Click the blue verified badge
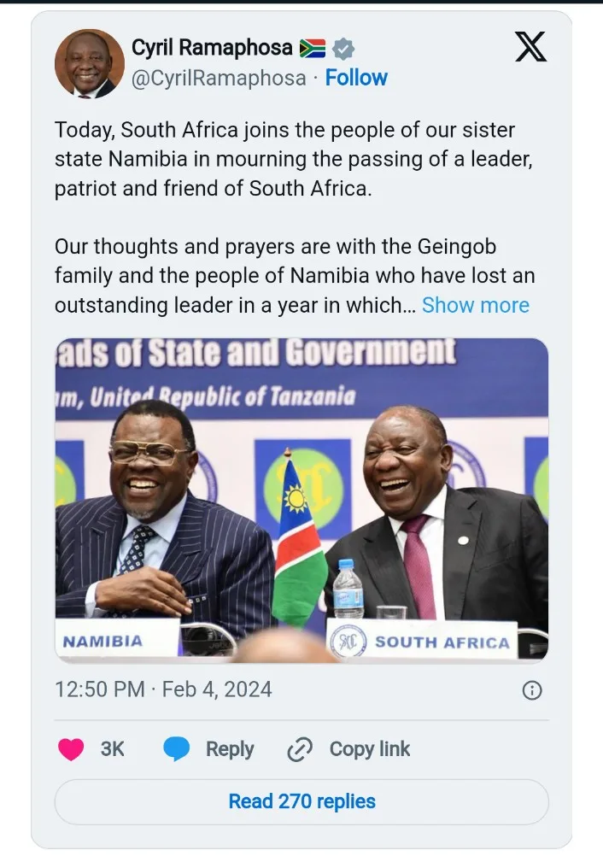 coord(343,49)
